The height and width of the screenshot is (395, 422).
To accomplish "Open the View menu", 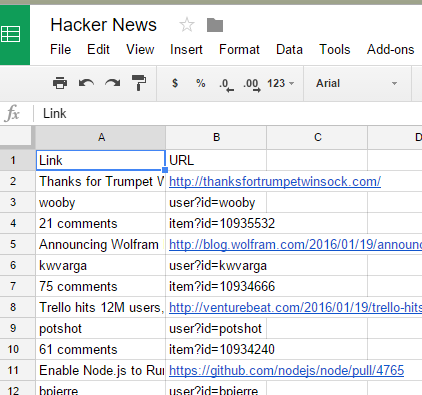I will point(140,50).
